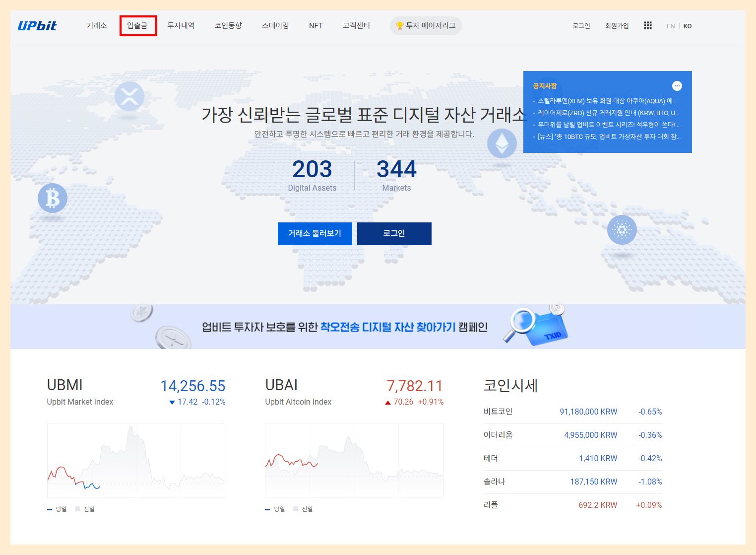Click the XRP coin icon on map
756x555 pixels.
coord(129,96)
